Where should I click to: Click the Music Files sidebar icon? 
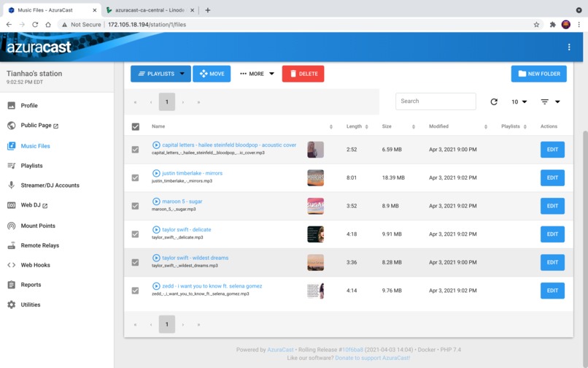click(x=12, y=146)
